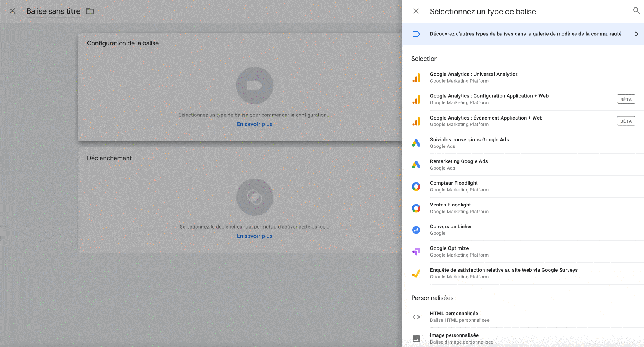
Task: Click the Configuration Application + Web icon
Action: [416, 99]
